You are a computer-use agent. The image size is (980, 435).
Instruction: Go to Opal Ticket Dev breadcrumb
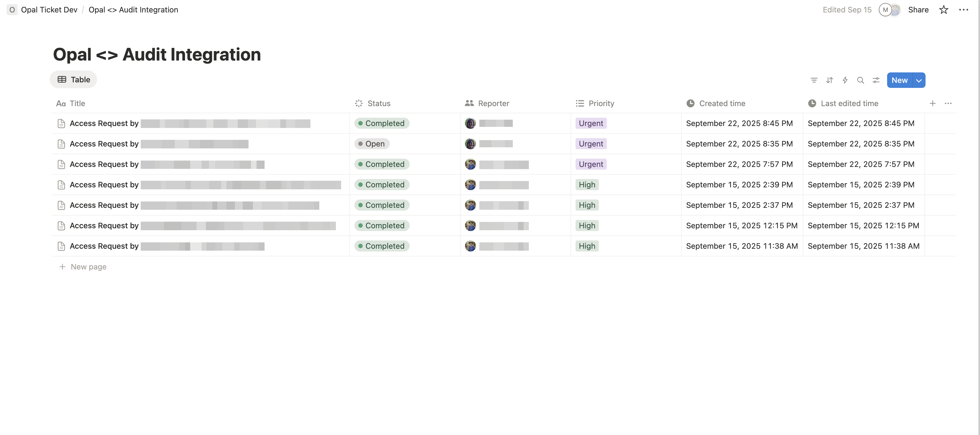pos(49,10)
